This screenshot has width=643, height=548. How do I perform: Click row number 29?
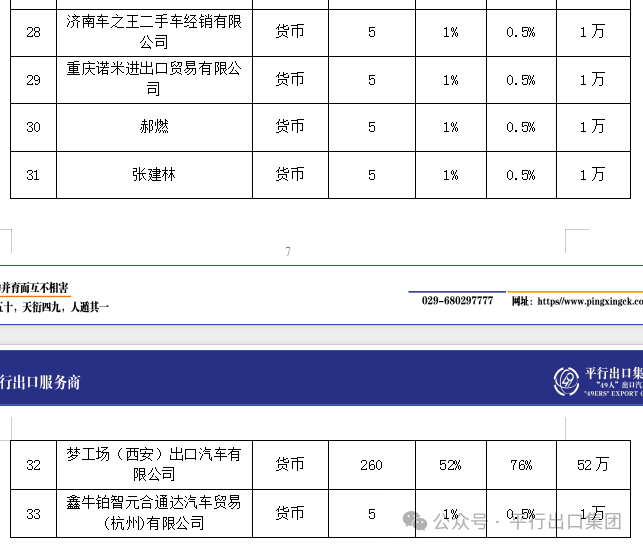pos(33,80)
